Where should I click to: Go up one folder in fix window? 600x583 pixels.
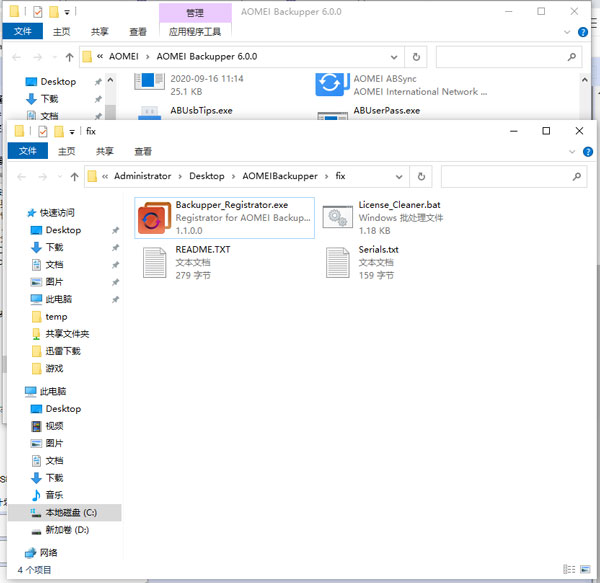74,176
